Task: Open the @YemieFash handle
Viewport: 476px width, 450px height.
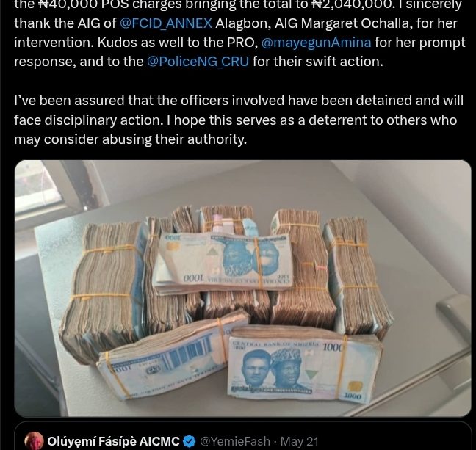Action: [234, 441]
